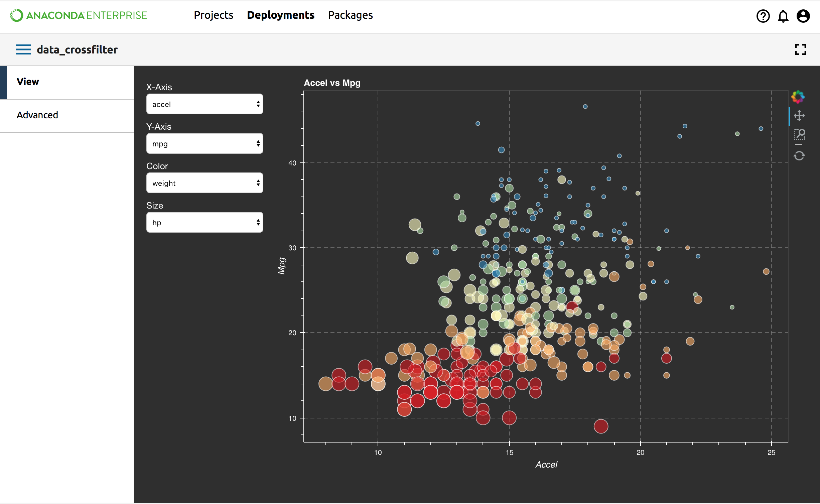Select the Pan tool
The image size is (820, 504).
[799, 116]
